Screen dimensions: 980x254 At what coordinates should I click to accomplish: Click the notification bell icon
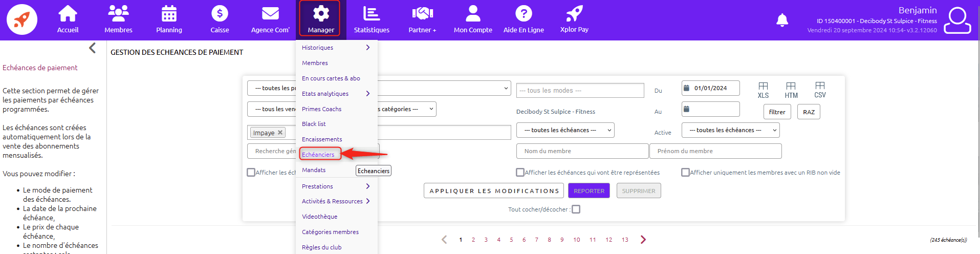coord(782,20)
